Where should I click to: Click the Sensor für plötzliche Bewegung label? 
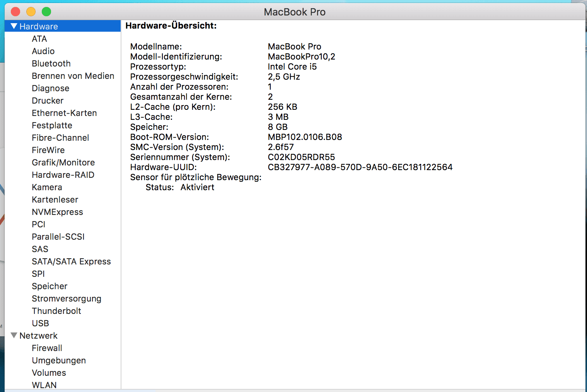tap(196, 177)
